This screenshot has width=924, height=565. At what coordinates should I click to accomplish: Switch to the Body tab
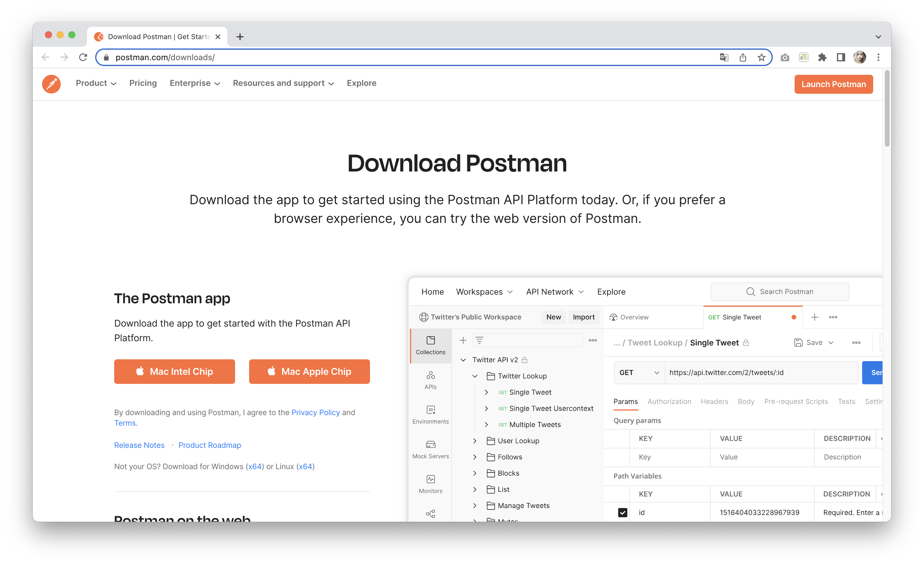point(746,401)
